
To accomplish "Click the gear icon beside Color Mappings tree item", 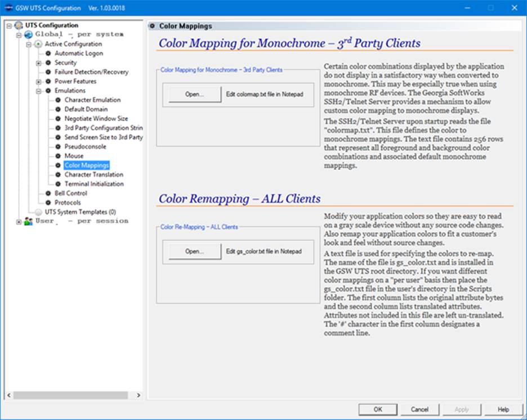I will pos(58,166).
